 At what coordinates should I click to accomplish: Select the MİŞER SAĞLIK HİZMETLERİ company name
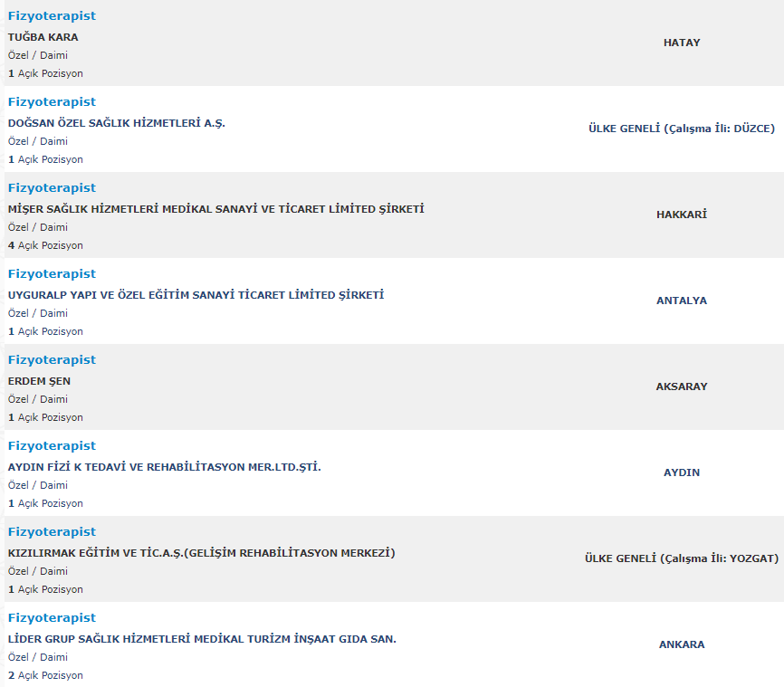click(x=215, y=209)
